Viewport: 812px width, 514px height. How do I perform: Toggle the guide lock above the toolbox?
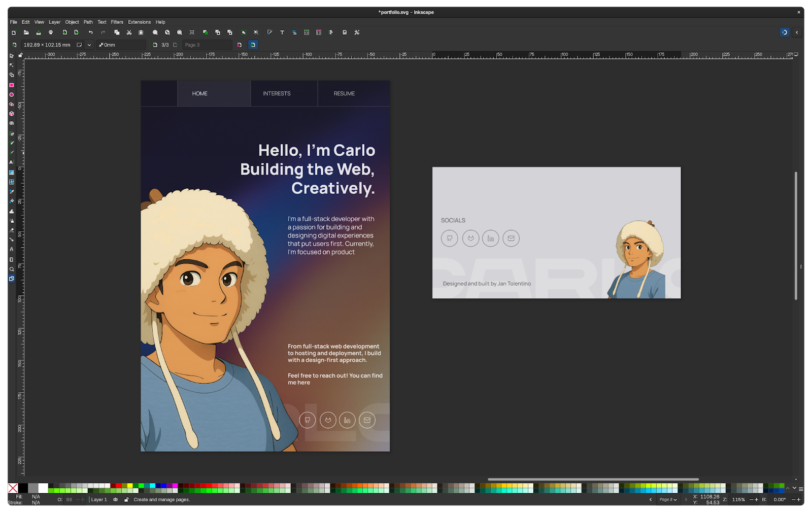20,55
